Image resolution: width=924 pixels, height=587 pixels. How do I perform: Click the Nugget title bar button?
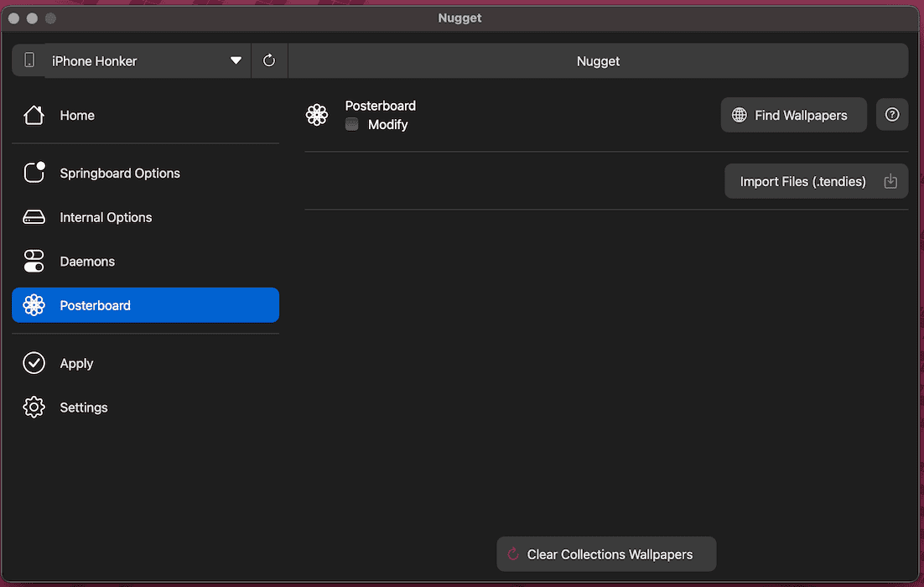598,60
